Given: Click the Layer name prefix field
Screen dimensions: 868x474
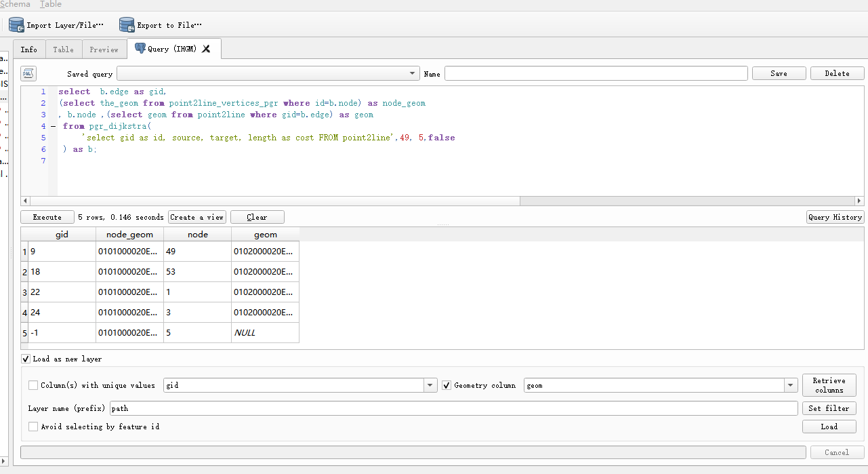Looking at the screenshot, I should tap(454, 408).
